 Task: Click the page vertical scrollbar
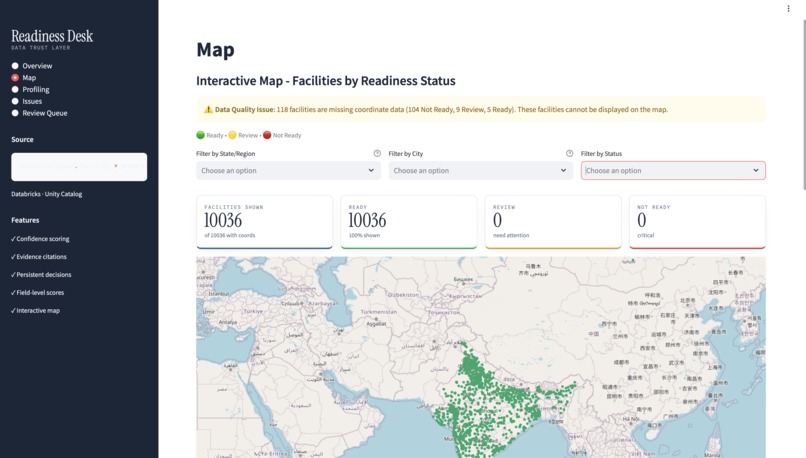click(x=803, y=103)
